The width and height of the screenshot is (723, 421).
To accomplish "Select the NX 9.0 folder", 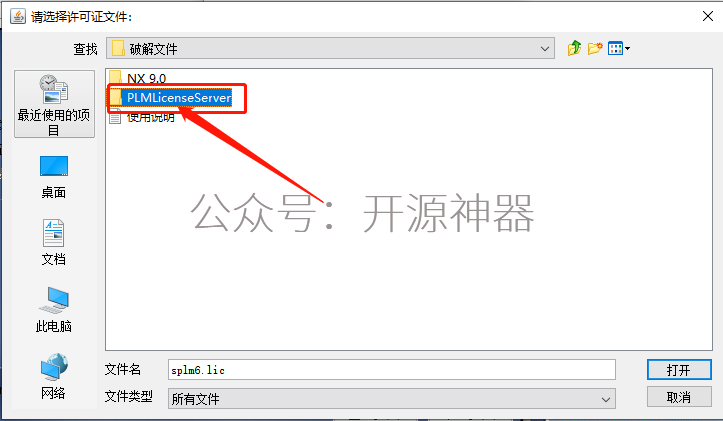I will (x=138, y=78).
